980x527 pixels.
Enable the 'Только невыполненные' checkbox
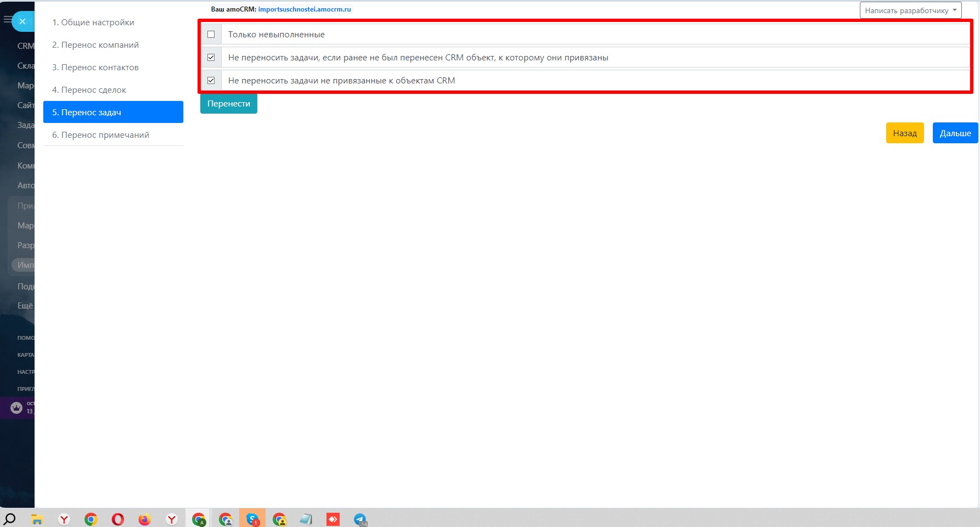click(211, 34)
